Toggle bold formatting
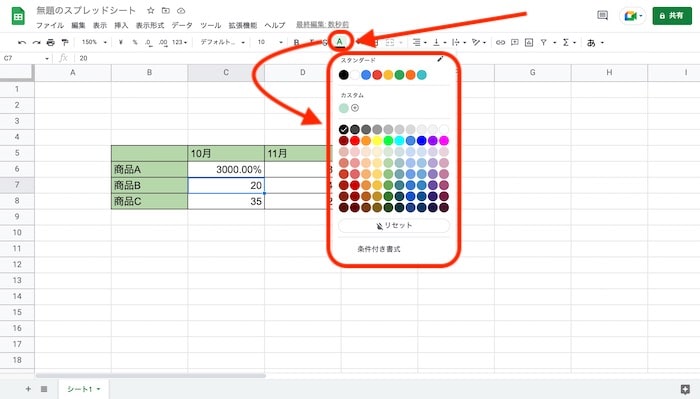Viewport: 700px width, 399px height. (x=296, y=42)
